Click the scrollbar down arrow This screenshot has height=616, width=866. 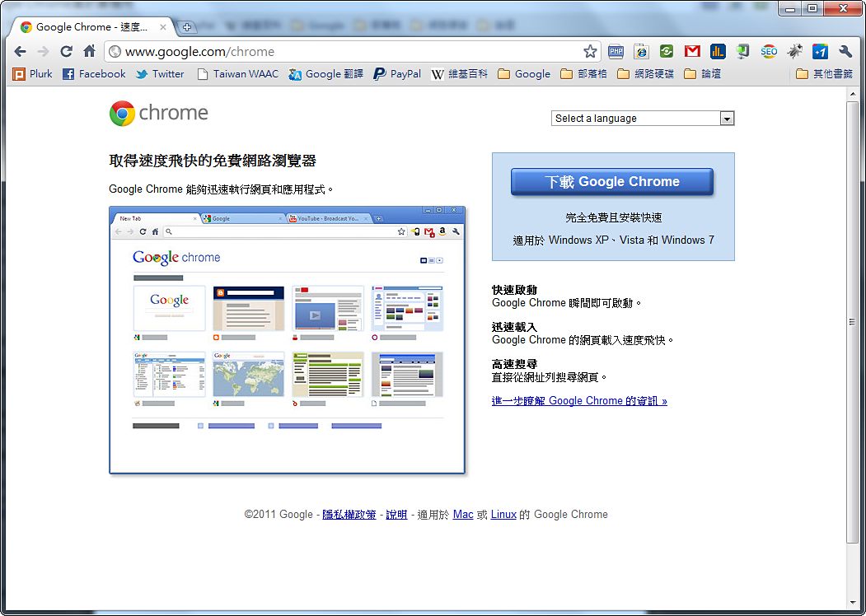coord(852,604)
